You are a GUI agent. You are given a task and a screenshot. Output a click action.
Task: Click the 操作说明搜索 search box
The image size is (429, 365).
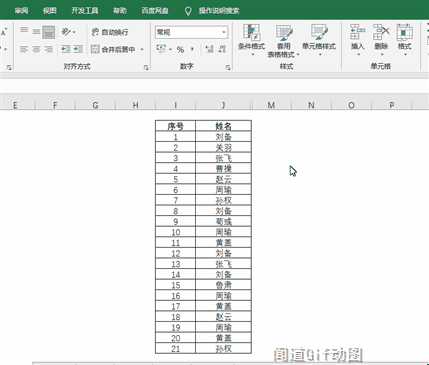click(219, 11)
